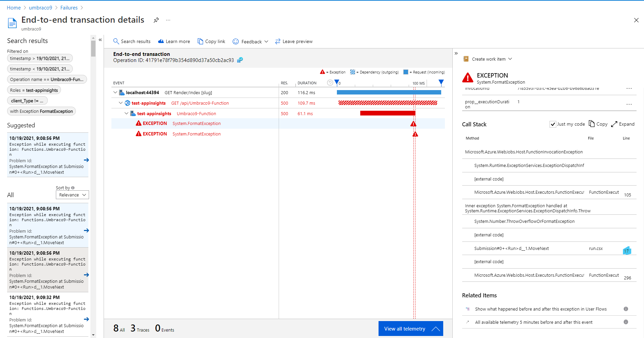
Task: Open the Sort by Relevance dropdown
Action: pos(72,195)
